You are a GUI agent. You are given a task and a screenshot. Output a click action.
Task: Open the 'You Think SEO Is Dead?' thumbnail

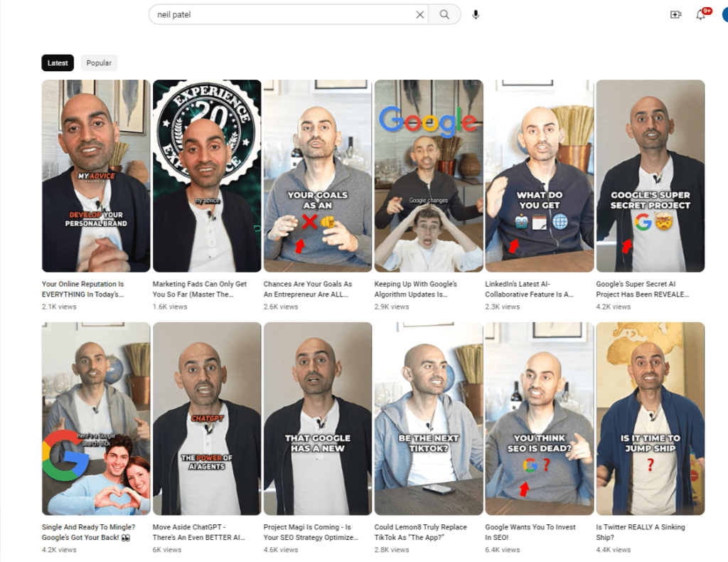(540, 419)
